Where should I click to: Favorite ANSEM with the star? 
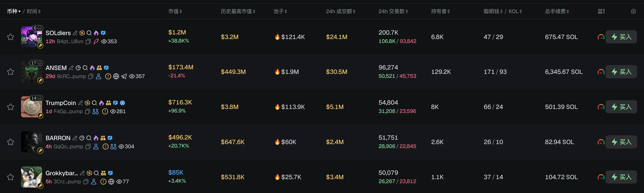tap(11, 72)
